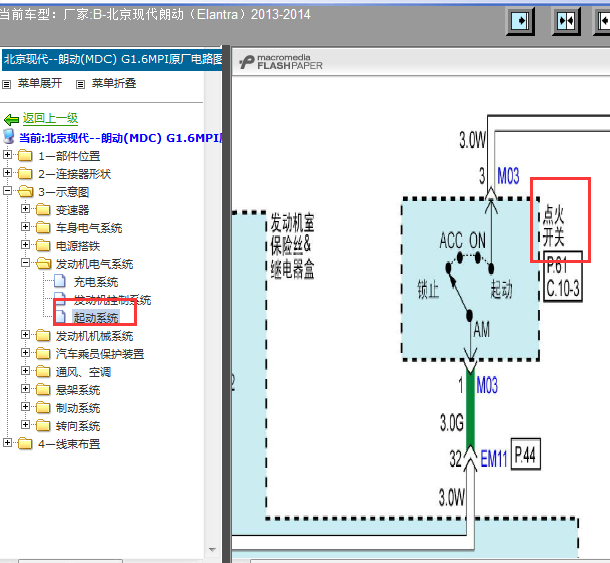This screenshot has width=610, height=563.
Task: Click the right-arrow panel layout button
Action: tap(520, 21)
